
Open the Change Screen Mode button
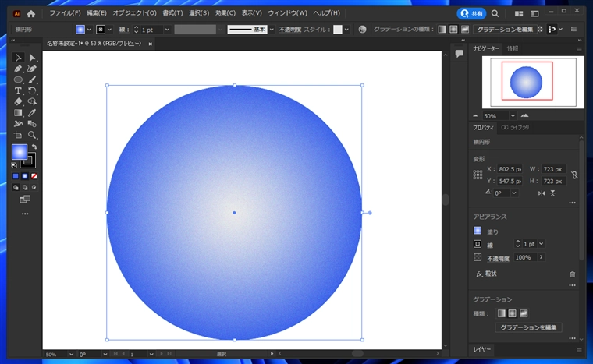click(25, 200)
